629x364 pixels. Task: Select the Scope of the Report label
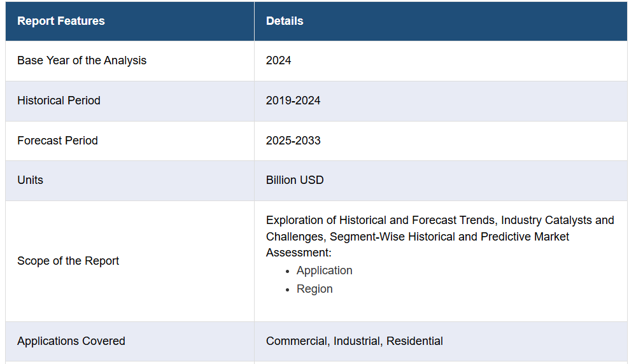click(x=68, y=261)
